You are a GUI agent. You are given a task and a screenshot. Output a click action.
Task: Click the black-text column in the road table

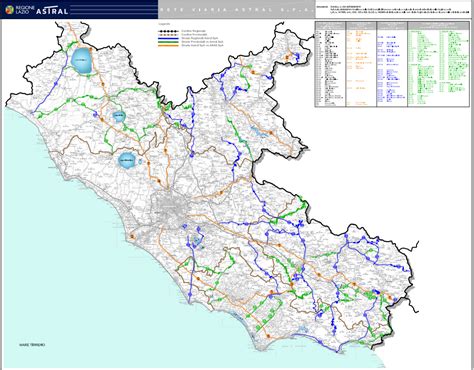click(x=331, y=64)
